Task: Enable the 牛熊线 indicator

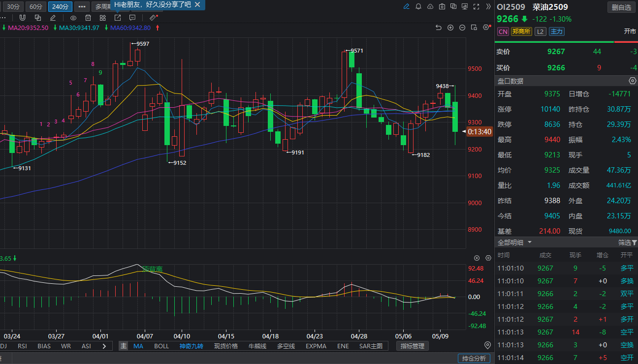Action: (257, 346)
